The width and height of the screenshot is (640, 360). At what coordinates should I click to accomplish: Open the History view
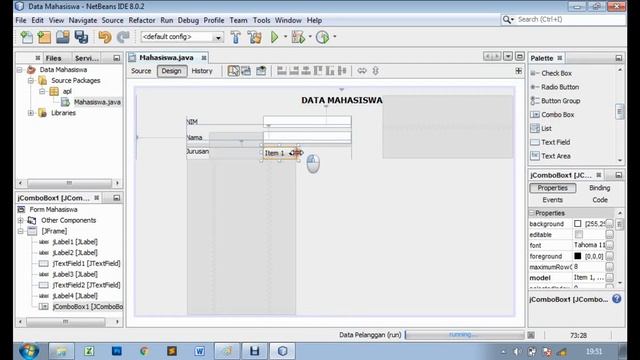[x=202, y=71]
